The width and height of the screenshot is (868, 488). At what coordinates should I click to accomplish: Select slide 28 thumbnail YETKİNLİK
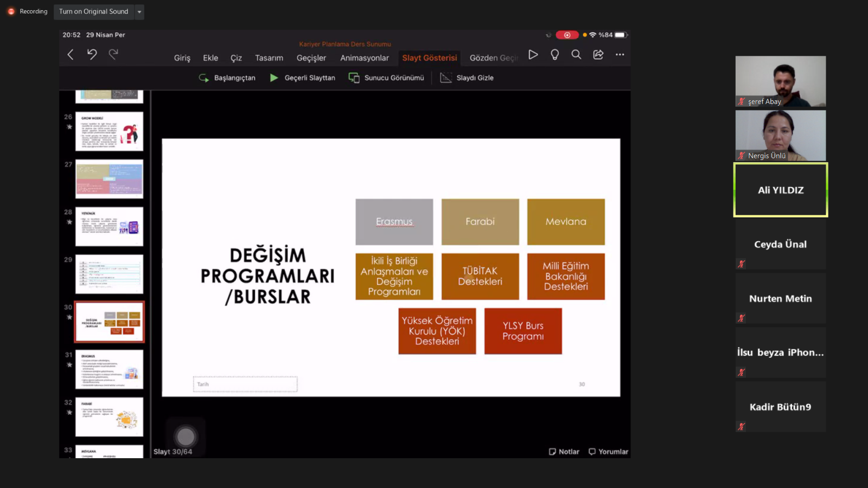(x=109, y=227)
